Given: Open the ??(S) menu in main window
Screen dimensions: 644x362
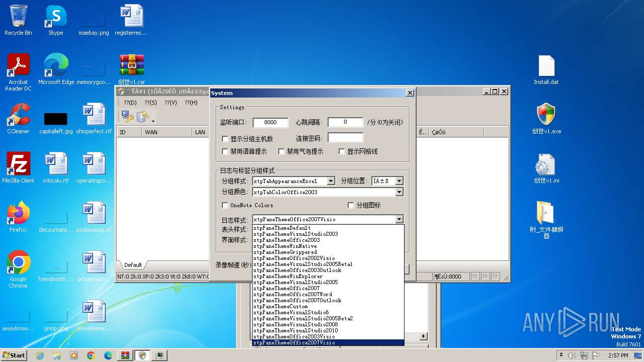Looking at the screenshot, I should [x=150, y=103].
